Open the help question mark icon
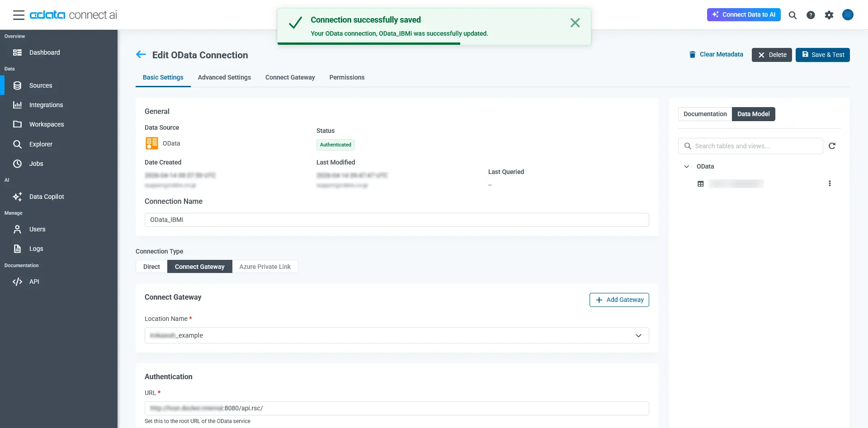Image resolution: width=868 pixels, height=428 pixels. click(811, 15)
